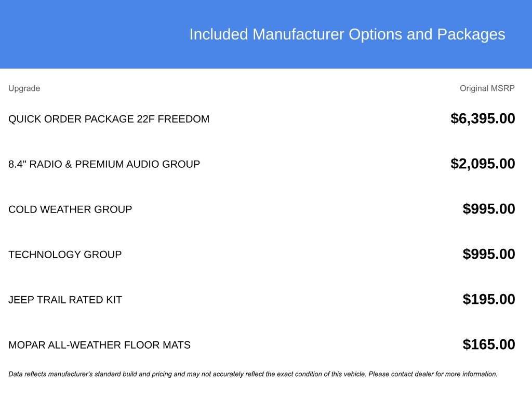The image size is (532, 399).
Task: Select the Mopar All-Weather Floor Mats entry
Action: coord(99,345)
